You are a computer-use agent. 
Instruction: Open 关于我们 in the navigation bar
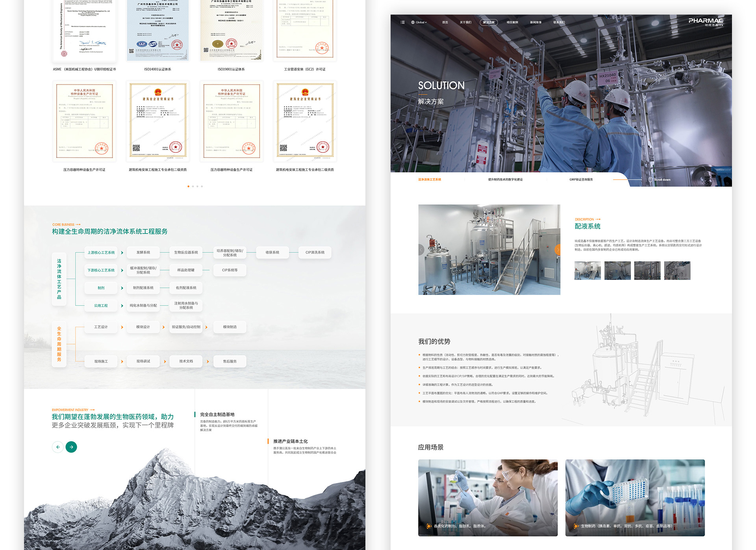click(x=465, y=22)
